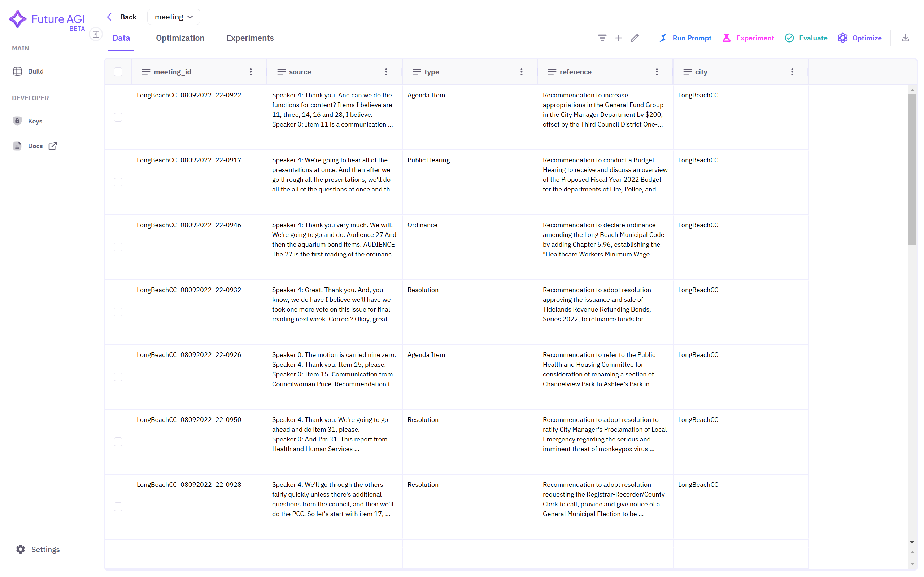Screen dimensions: 924x577
Task: Expand the meeting dataset dropdown
Action: click(x=174, y=17)
